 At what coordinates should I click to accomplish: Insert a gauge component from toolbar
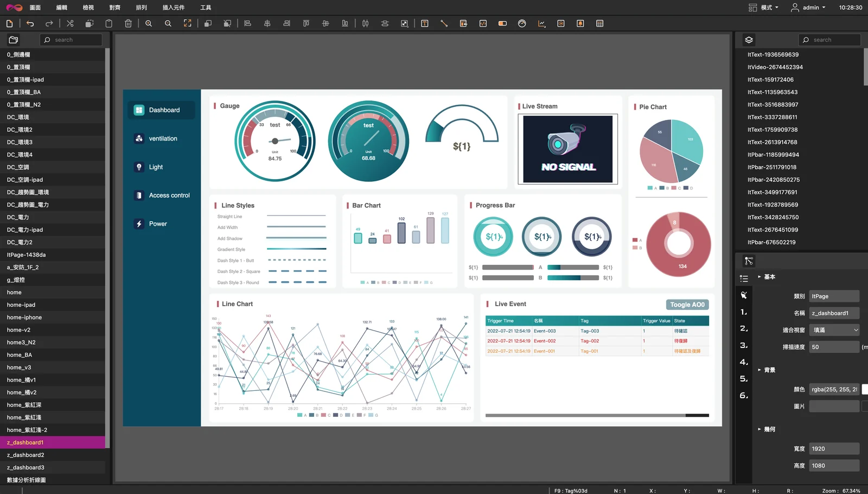click(x=522, y=23)
